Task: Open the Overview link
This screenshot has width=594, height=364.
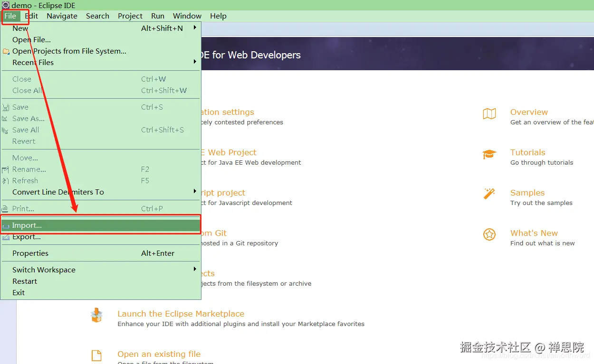Action: tap(529, 112)
